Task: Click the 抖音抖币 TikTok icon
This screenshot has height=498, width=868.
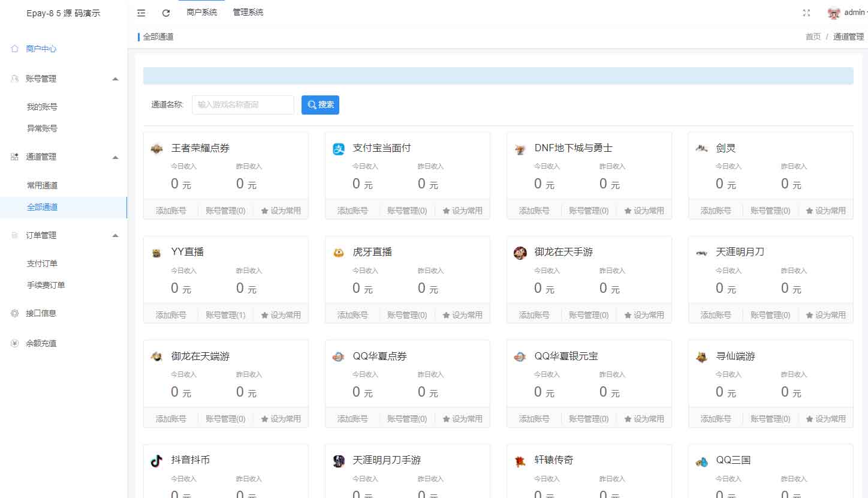Action: (x=156, y=461)
